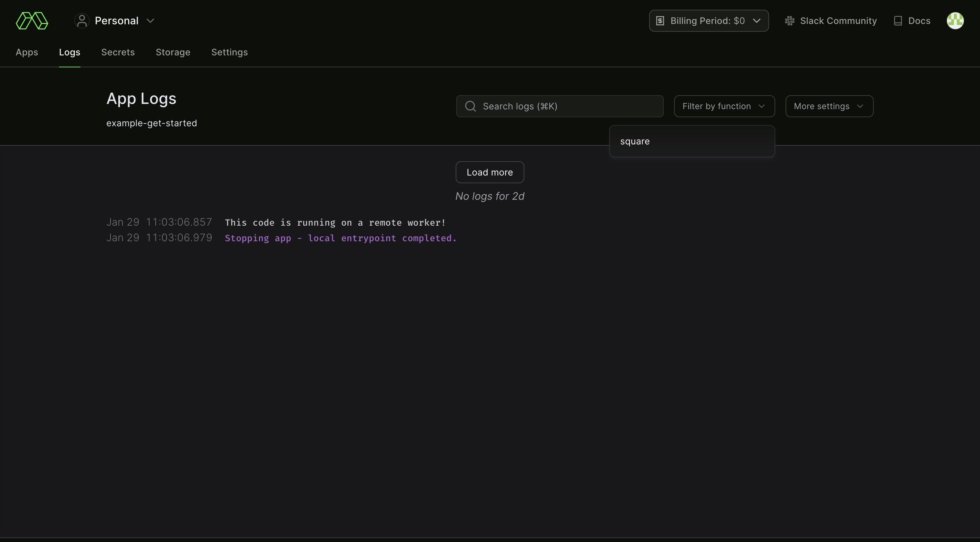Open the Storage tab
980x542 pixels.
click(x=173, y=52)
